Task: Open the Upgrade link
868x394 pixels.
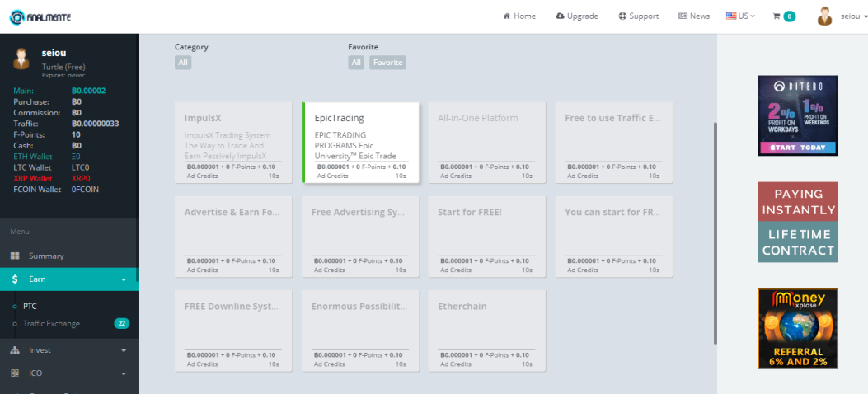Action: (x=577, y=16)
